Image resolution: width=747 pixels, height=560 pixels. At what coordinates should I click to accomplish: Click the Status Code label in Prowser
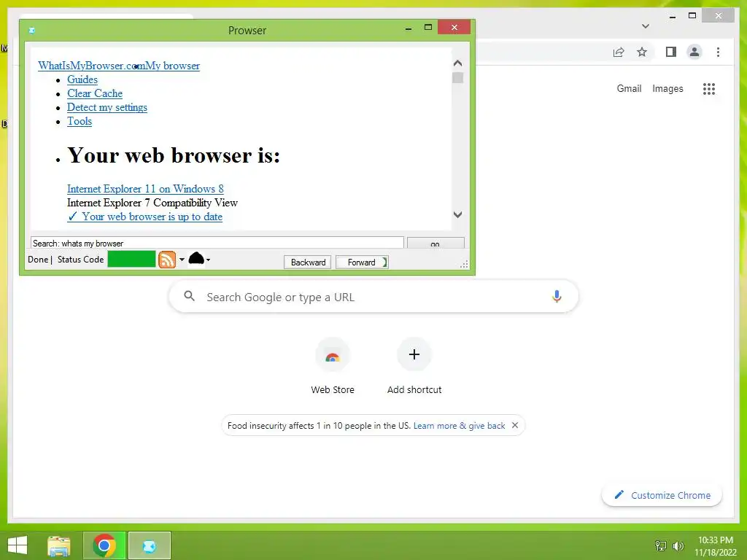(x=80, y=260)
